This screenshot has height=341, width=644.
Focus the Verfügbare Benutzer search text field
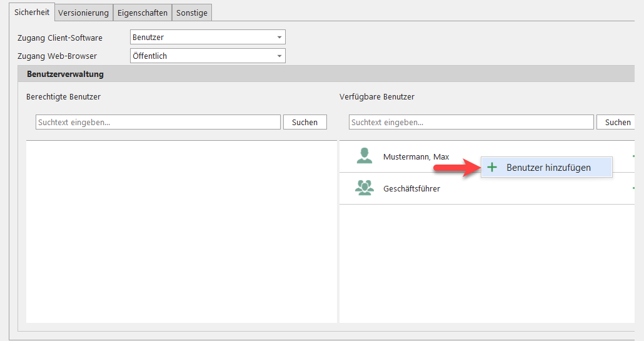tap(471, 123)
